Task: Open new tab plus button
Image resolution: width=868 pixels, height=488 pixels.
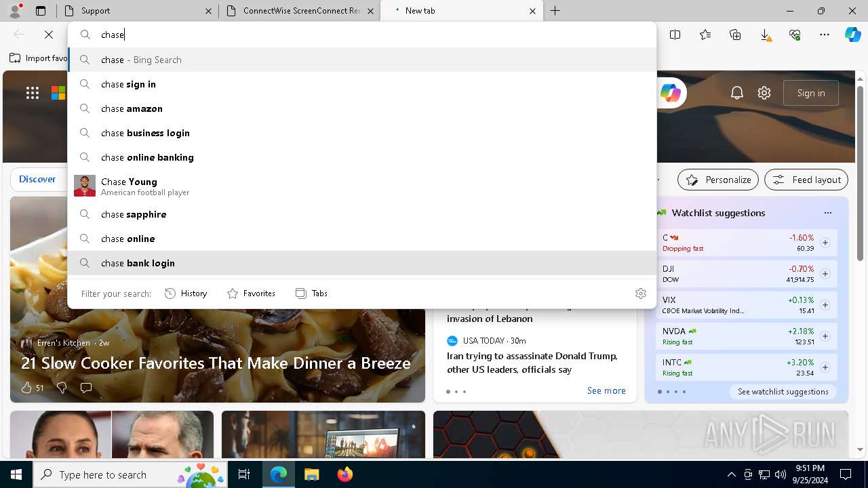Action: [x=555, y=11]
